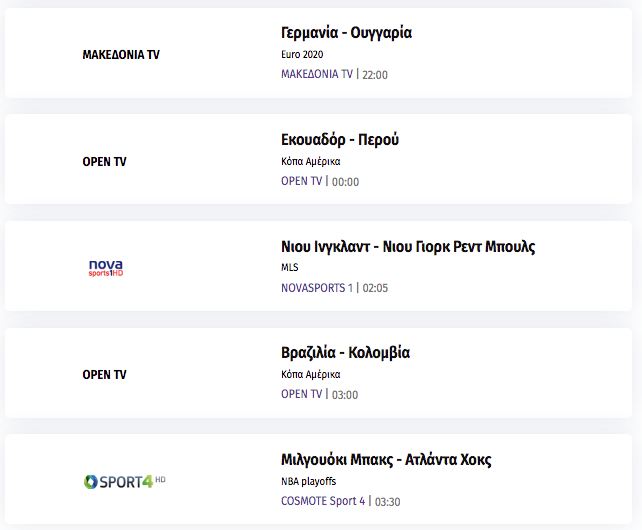Viewport: 642px width, 530px height.
Task: Select the OPEN TV channel link at 00:00
Action: [301, 181]
